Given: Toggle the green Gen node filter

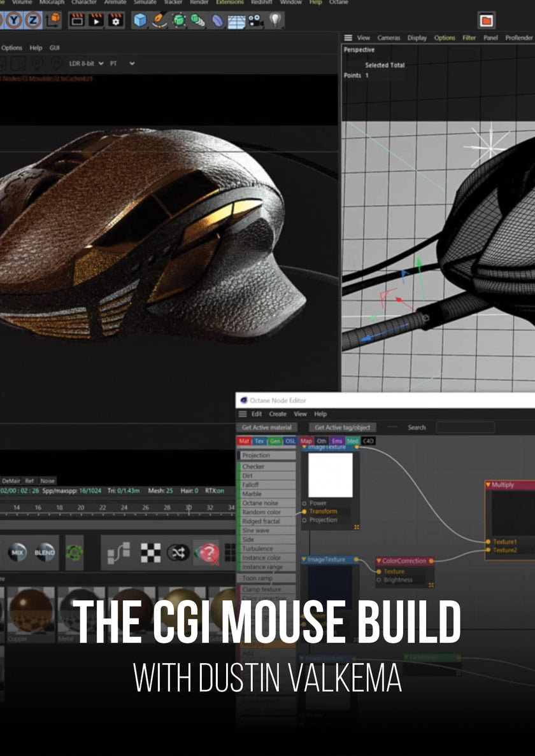Looking at the screenshot, I should (x=275, y=441).
